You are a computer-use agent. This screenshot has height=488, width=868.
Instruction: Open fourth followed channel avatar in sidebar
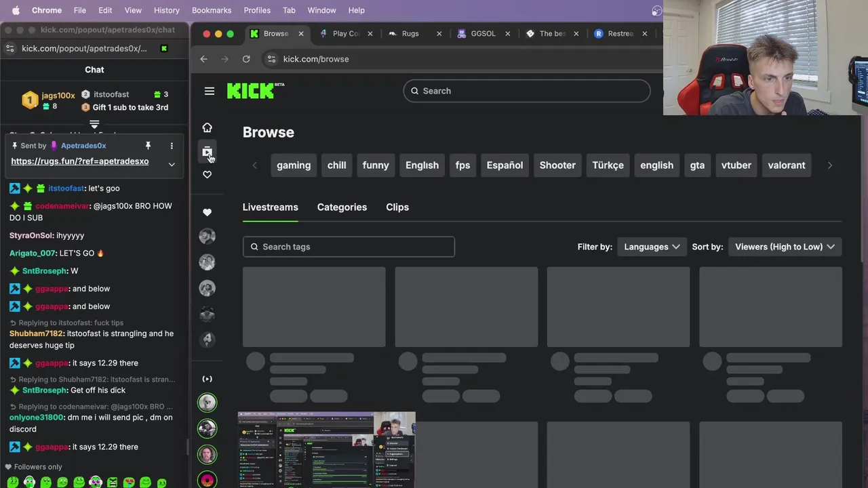click(x=207, y=314)
